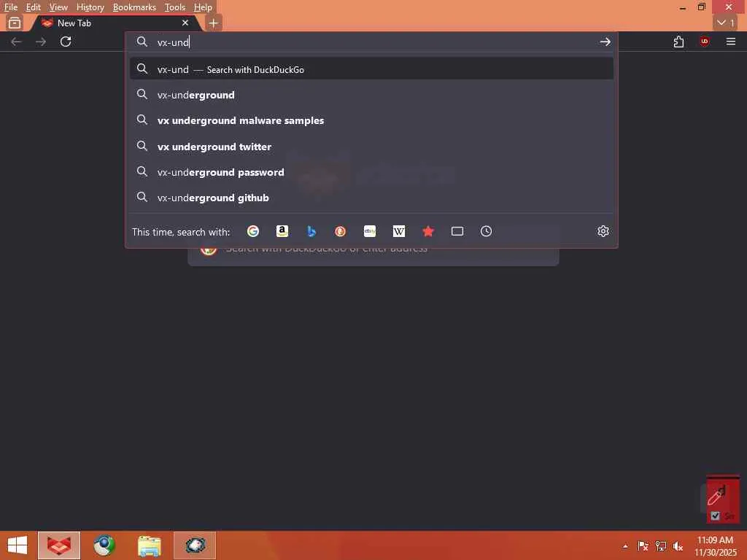This screenshot has width=747, height=560.
Task: Search with Bing icon
Action: [311, 231]
